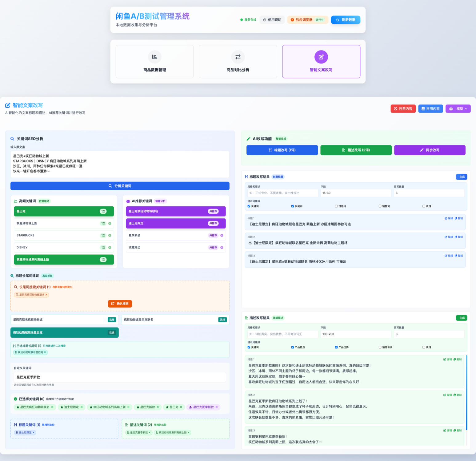476x461 pixels.
Task: Switch to the 商品数据管理 tab
Action: (154, 62)
